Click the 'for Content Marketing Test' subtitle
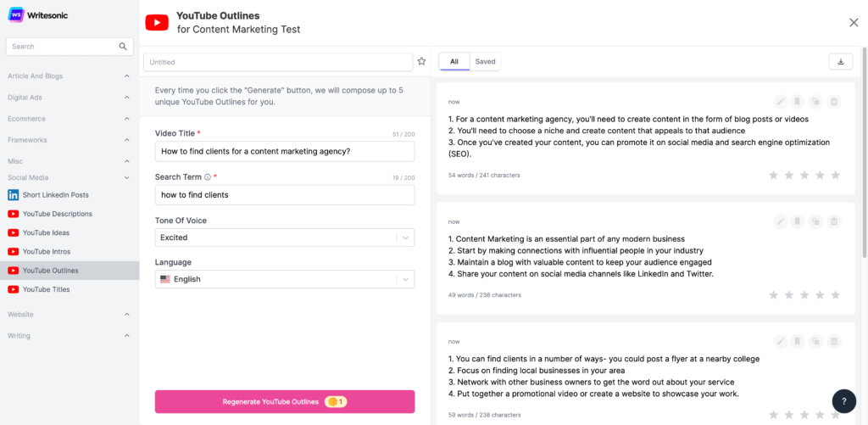Viewport: 868px width, 425px height. (238, 30)
